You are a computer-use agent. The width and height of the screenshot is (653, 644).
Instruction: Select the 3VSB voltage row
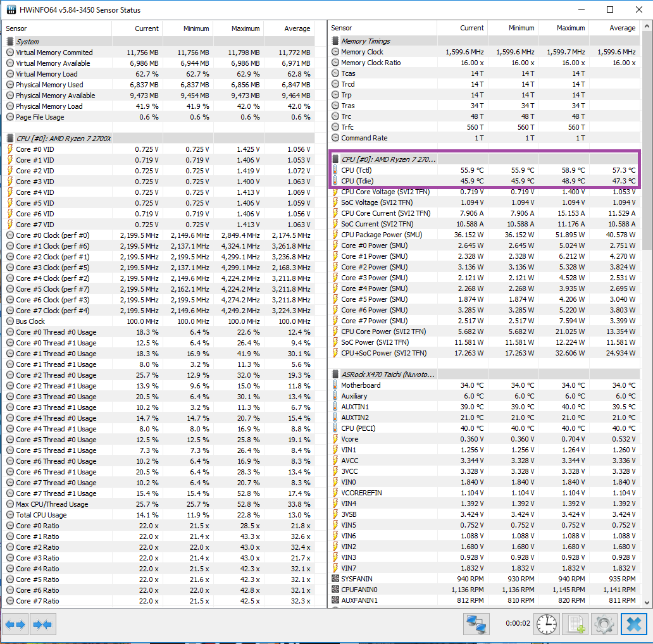click(484, 514)
